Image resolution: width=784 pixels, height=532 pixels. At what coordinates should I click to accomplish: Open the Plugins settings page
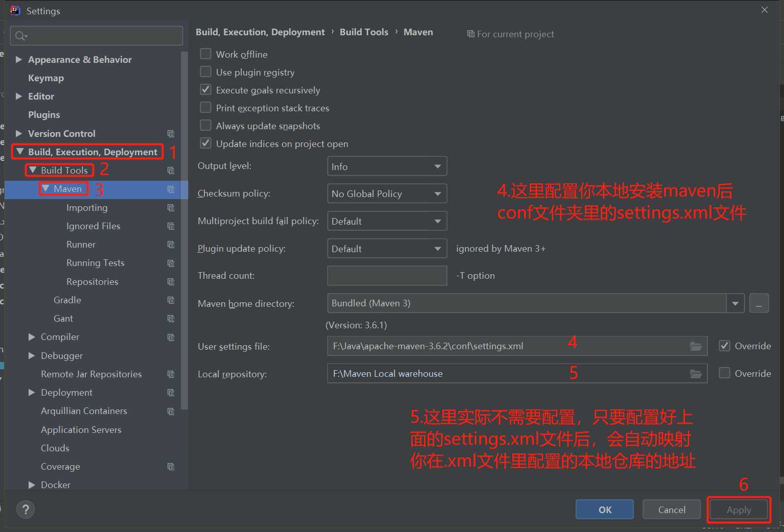[44, 115]
